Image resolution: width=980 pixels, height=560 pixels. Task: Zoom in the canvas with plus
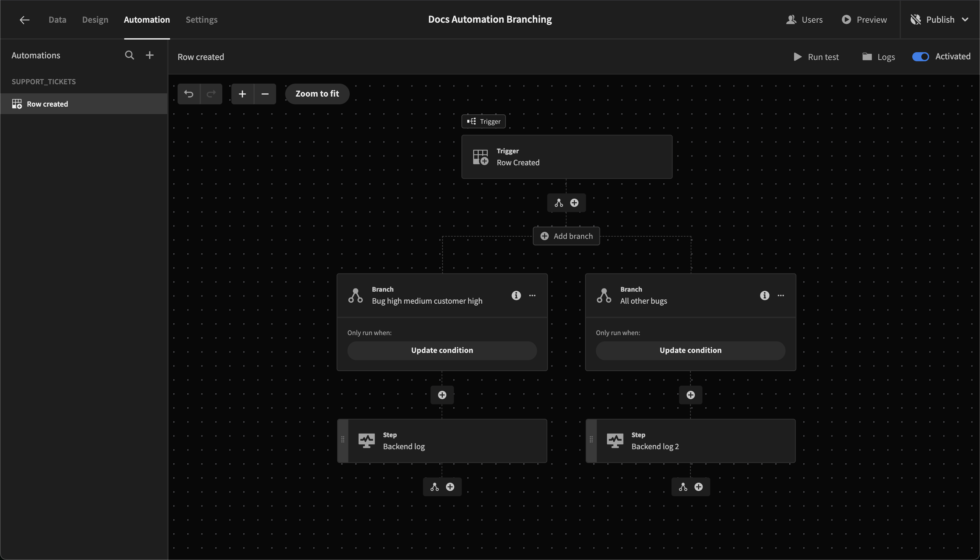[x=242, y=94]
